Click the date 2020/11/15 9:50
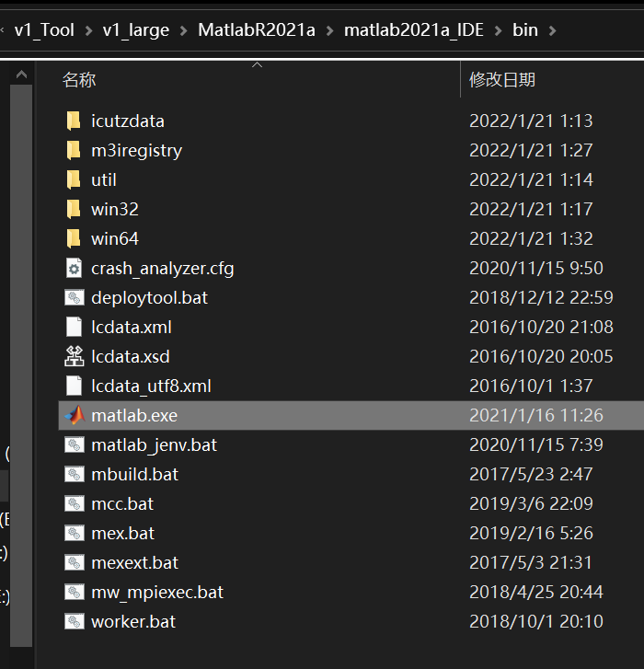The image size is (644, 669). [536, 268]
